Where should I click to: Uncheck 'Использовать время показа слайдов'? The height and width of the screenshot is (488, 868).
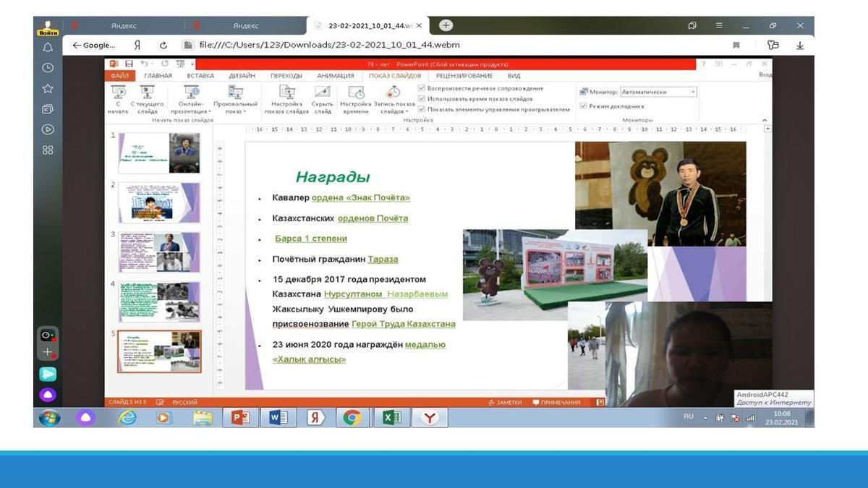[422, 98]
